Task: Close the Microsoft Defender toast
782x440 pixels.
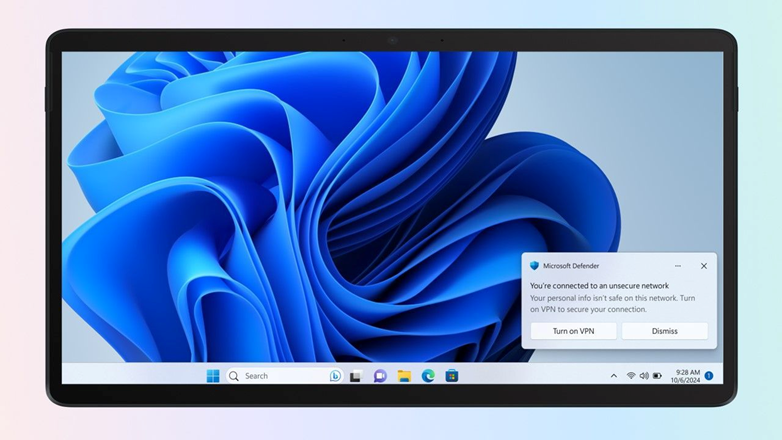Action: (704, 266)
